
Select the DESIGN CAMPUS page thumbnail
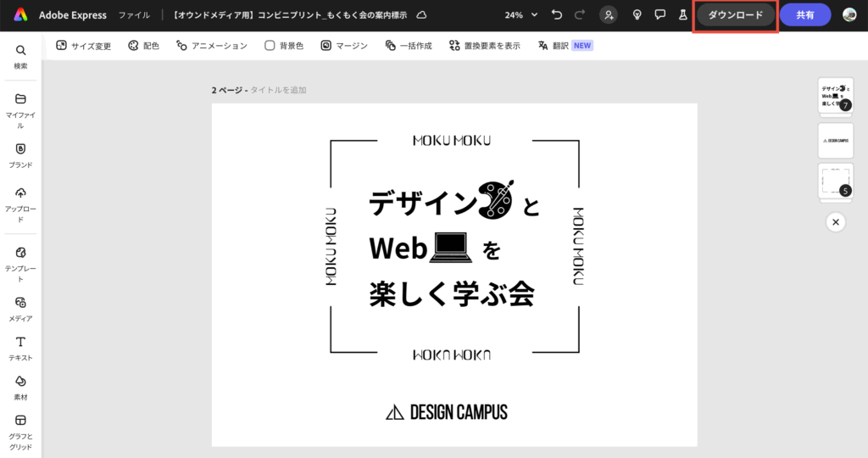[x=835, y=140]
